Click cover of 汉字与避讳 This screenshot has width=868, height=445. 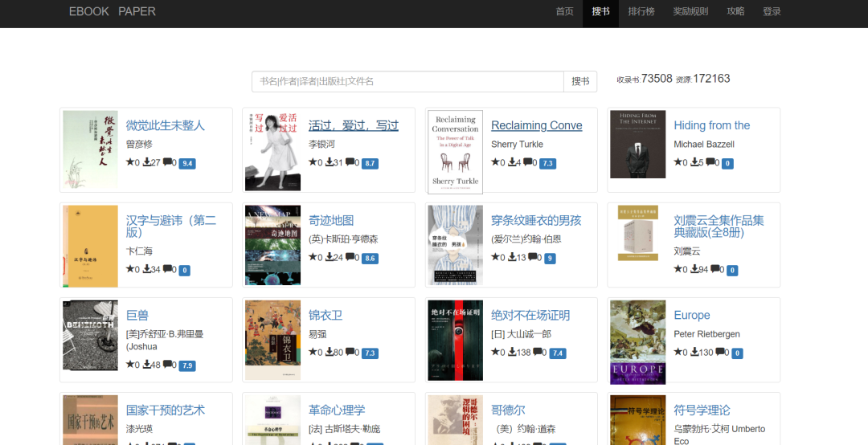coord(90,247)
